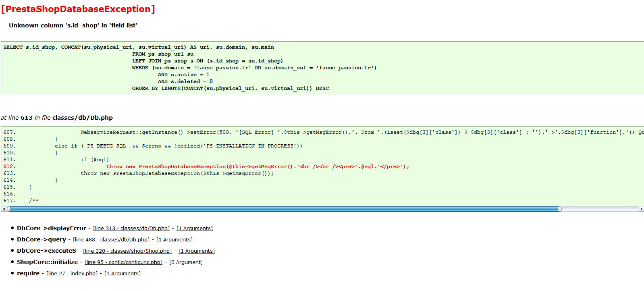Click the scrollbar's left arrow in code box
This screenshot has width=644, height=291.
pos(4,209)
